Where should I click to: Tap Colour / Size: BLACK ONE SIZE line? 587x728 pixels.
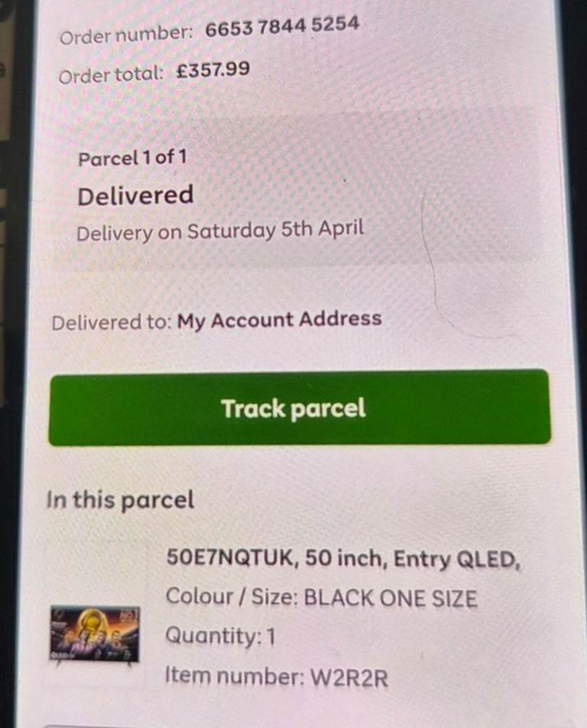pos(322,598)
